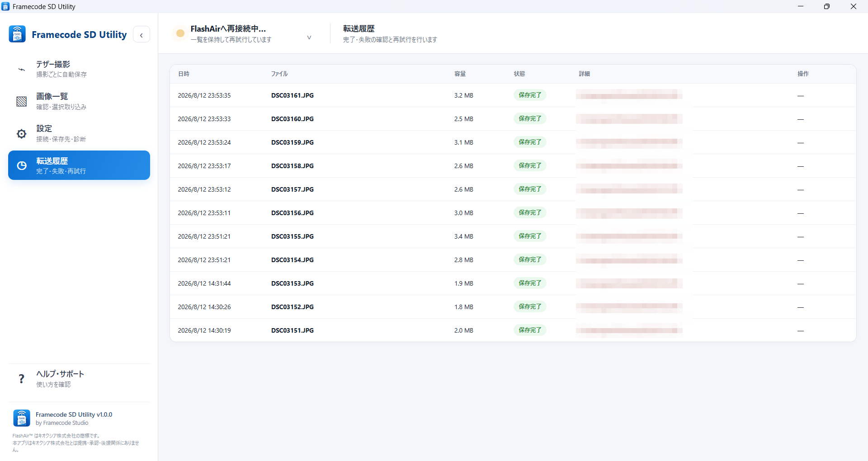Click the question mark help icon
The height and width of the screenshot is (461, 868).
click(x=22, y=379)
